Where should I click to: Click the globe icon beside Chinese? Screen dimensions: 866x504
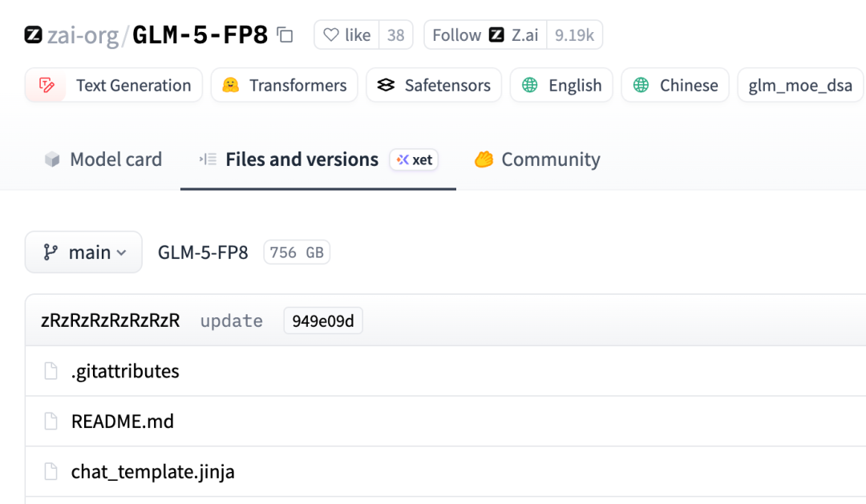(x=641, y=85)
